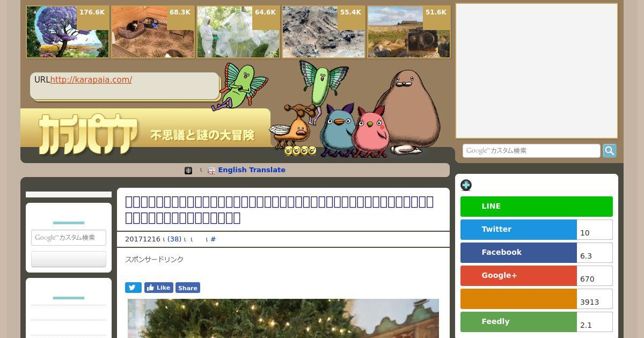The height and width of the screenshot is (338, 644).
Task: Click Google+ share count 670
Action: point(595,276)
